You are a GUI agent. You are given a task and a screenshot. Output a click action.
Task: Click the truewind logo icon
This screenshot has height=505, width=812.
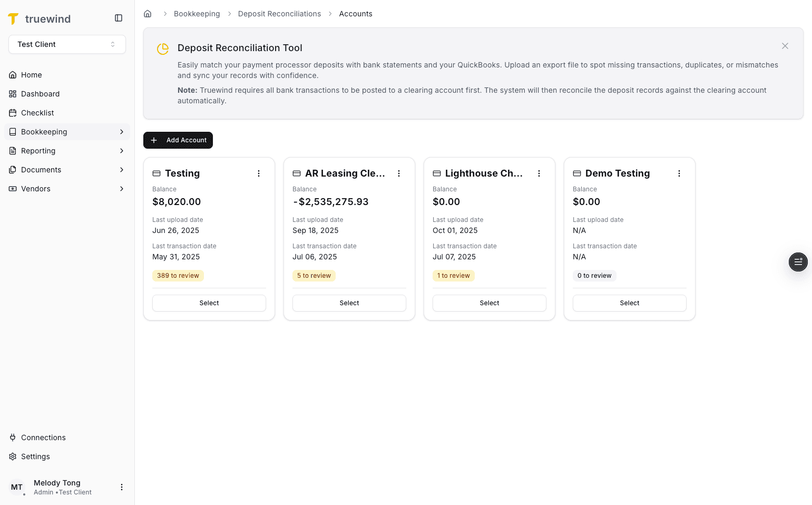point(13,18)
